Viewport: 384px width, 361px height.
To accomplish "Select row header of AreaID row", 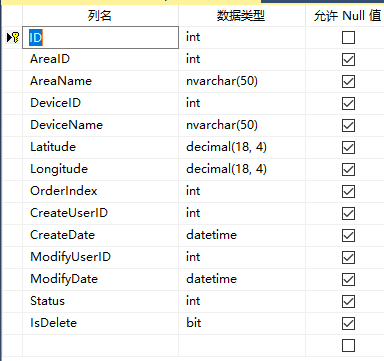I will [13, 59].
